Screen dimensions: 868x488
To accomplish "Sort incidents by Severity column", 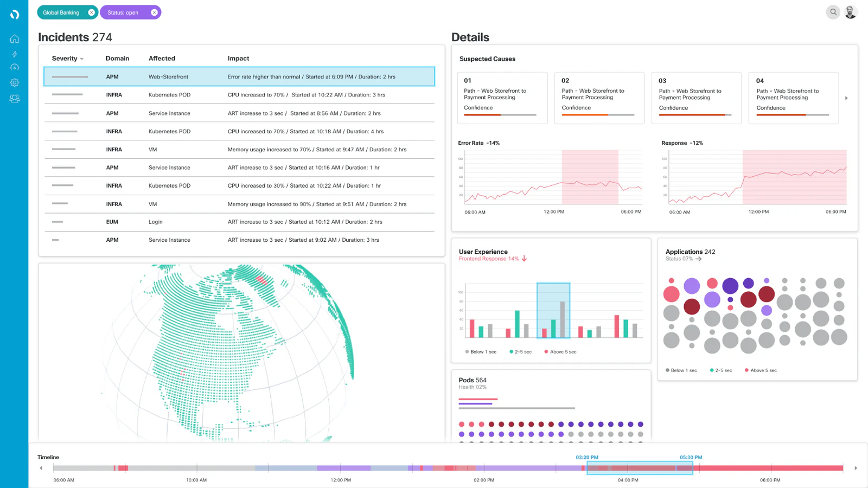I will point(67,59).
